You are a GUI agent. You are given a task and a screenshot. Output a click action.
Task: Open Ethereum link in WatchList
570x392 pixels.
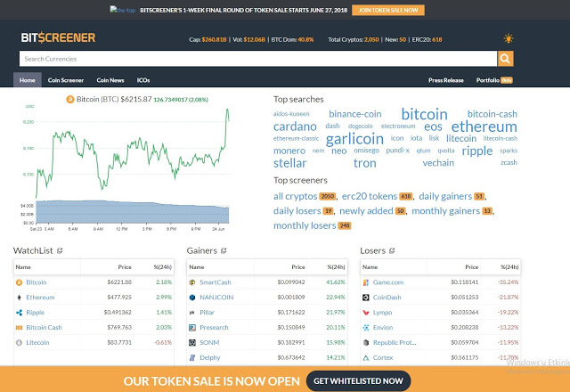pyautogui.click(x=40, y=298)
